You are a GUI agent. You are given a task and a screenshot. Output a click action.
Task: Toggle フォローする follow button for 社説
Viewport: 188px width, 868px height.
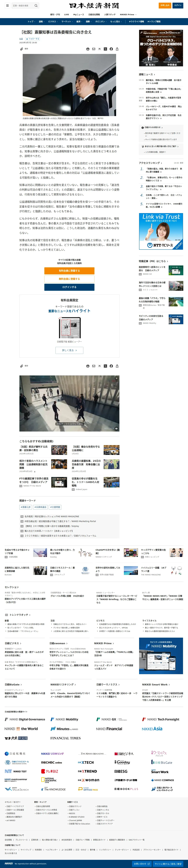33,39
